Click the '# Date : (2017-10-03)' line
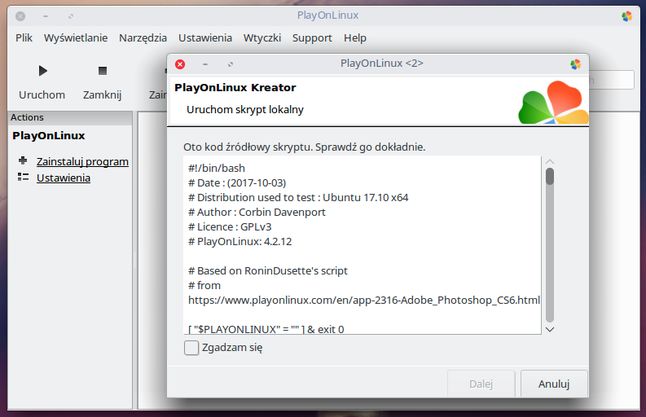This screenshot has height=417, width=646. click(237, 183)
